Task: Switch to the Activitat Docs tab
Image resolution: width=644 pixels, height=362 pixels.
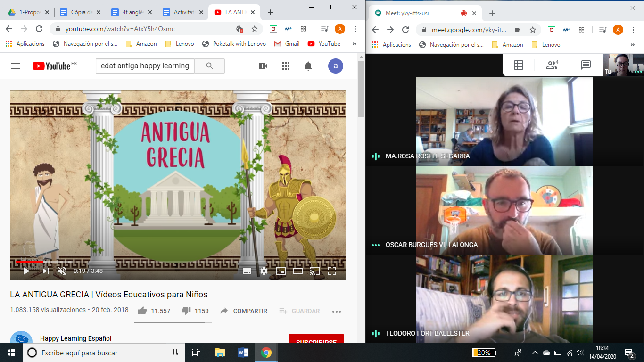Action: [x=183, y=12]
